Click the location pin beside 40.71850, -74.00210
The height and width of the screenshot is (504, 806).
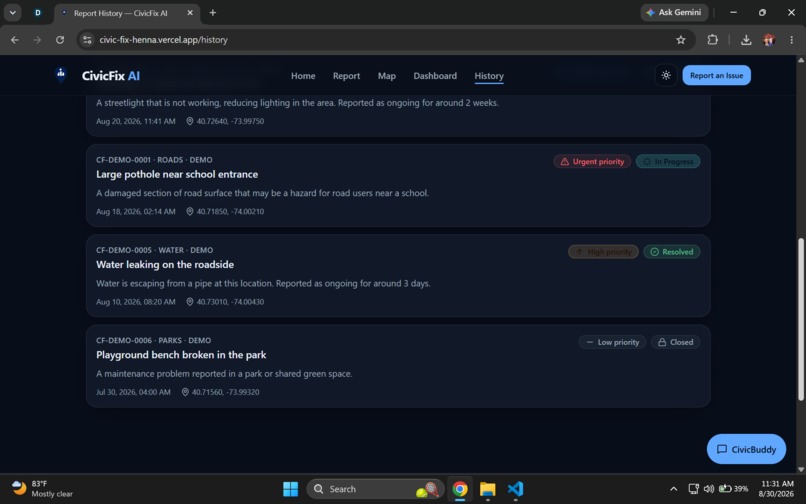(189, 211)
